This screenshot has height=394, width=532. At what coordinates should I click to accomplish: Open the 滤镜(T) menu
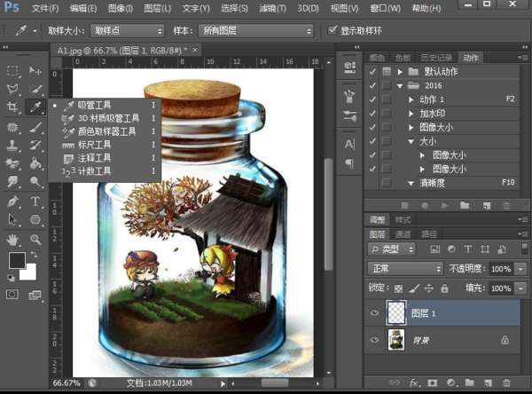tap(273, 8)
